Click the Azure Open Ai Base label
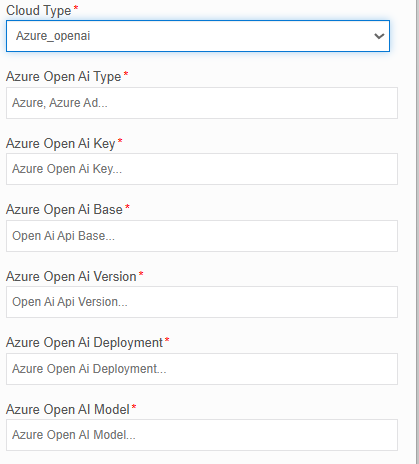Viewport: 419px width, 464px height. [x=64, y=210]
